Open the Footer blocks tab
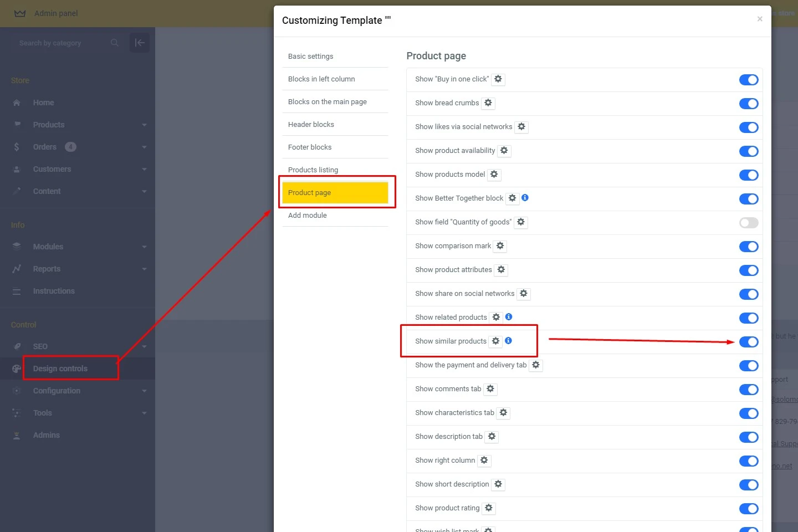Viewport: 798px width, 532px height. click(x=310, y=147)
